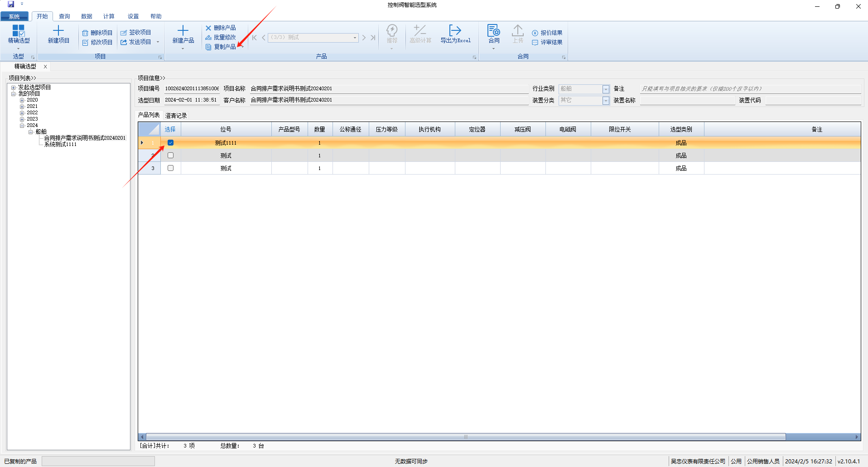
Task: Expand the 2023 folder in the project tree
Action: (x=22, y=119)
